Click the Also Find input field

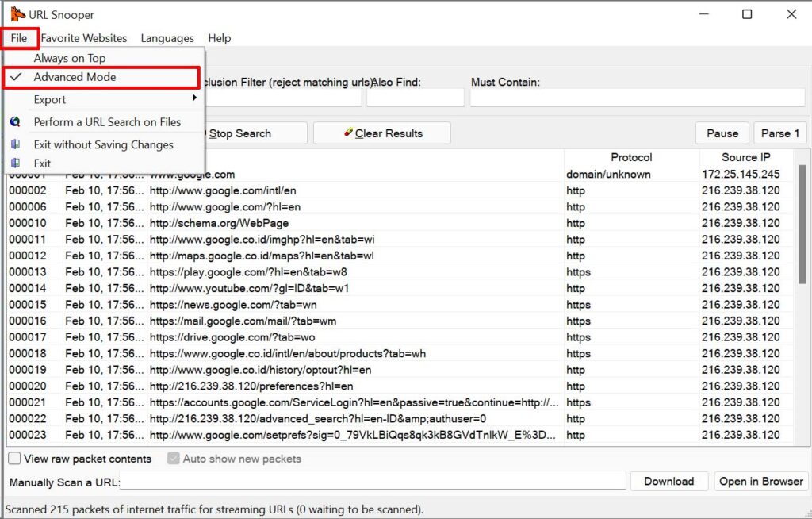[416, 98]
